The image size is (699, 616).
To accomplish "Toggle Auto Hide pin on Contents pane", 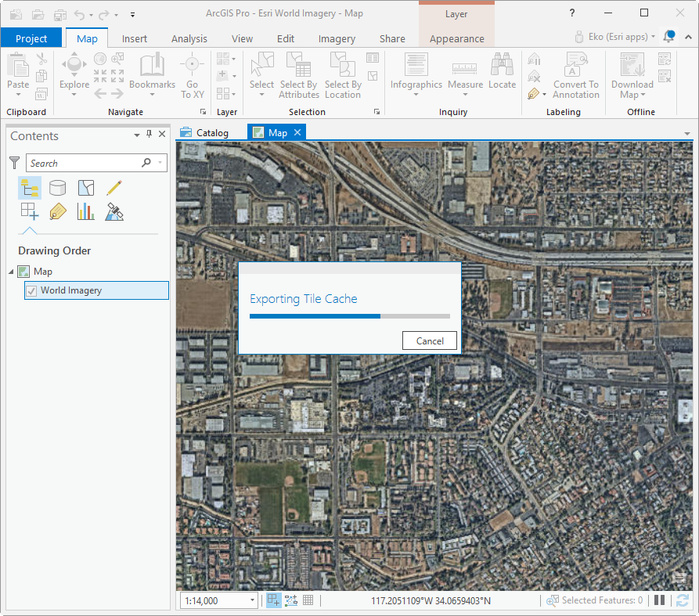I will (x=149, y=134).
